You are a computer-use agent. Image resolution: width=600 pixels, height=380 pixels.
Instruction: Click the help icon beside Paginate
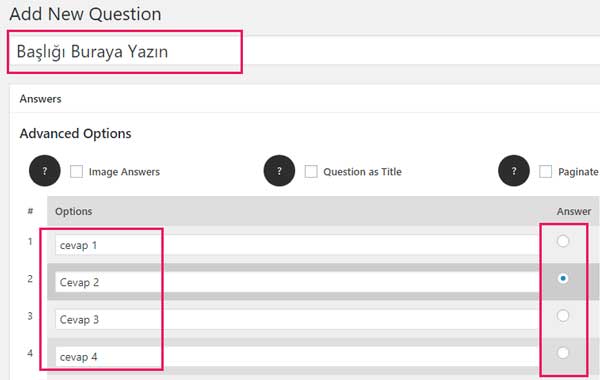514,171
